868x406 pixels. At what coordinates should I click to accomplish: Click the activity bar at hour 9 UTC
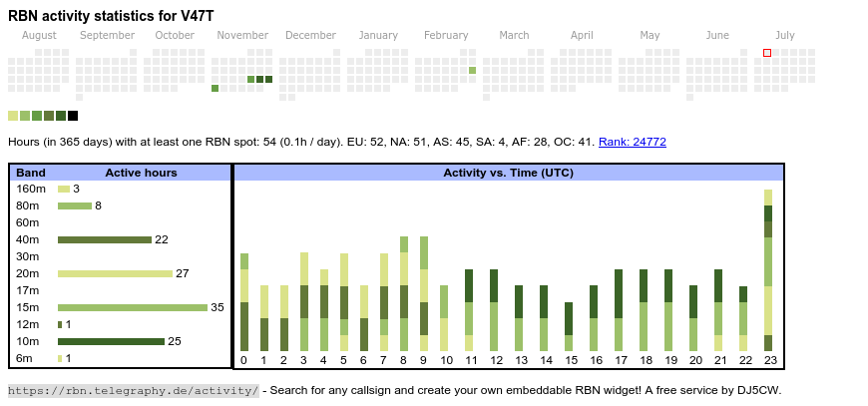pos(424,293)
